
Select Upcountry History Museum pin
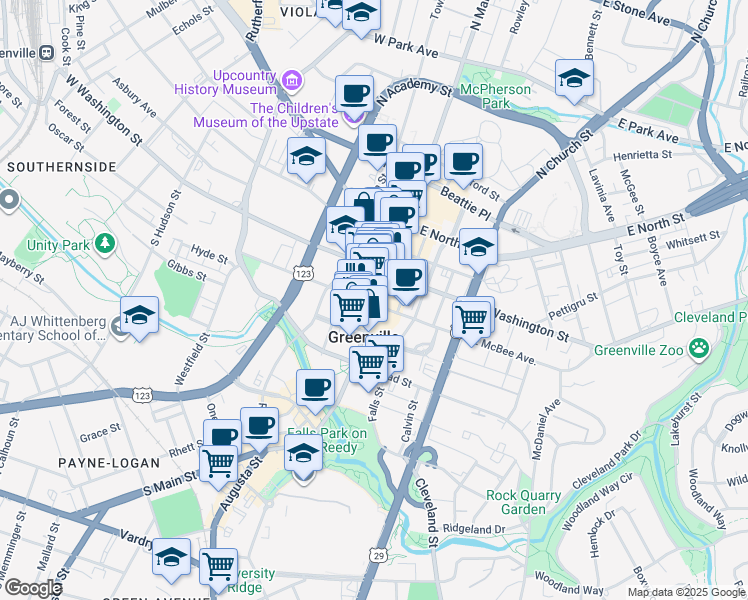click(291, 81)
